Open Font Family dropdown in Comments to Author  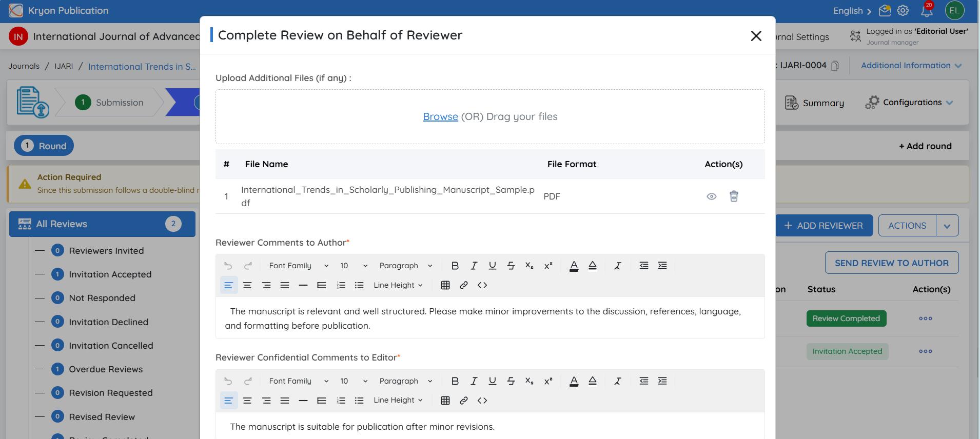[299, 266]
